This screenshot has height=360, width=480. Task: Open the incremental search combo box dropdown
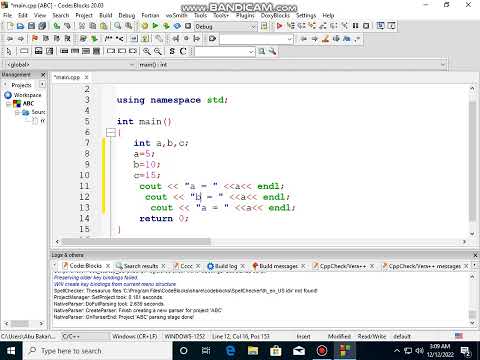coord(290,39)
